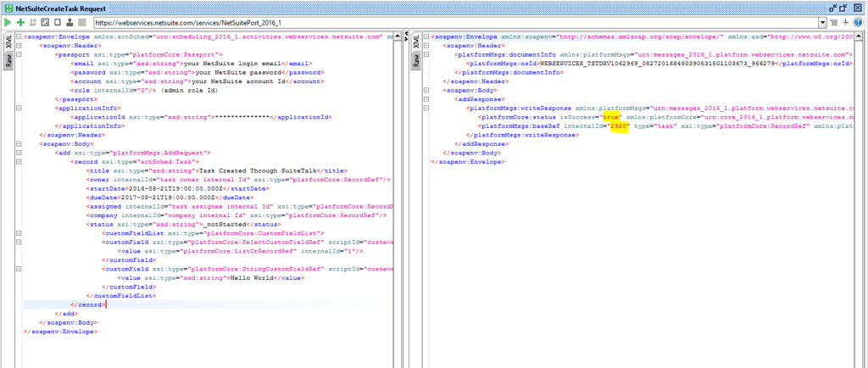
Task: Click the maximize window icon in title bar
Action: [x=845, y=8]
